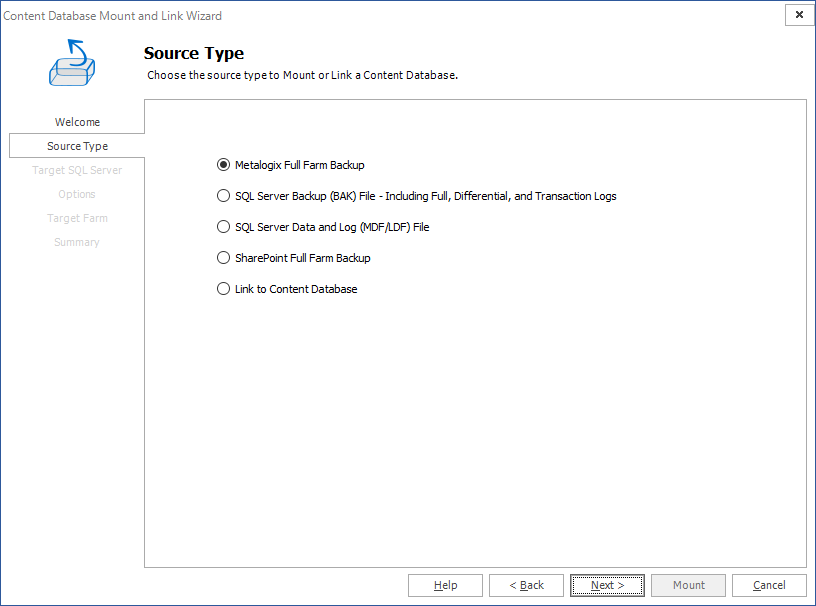Click the wizard window title text
816x606 pixels.
(x=112, y=16)
